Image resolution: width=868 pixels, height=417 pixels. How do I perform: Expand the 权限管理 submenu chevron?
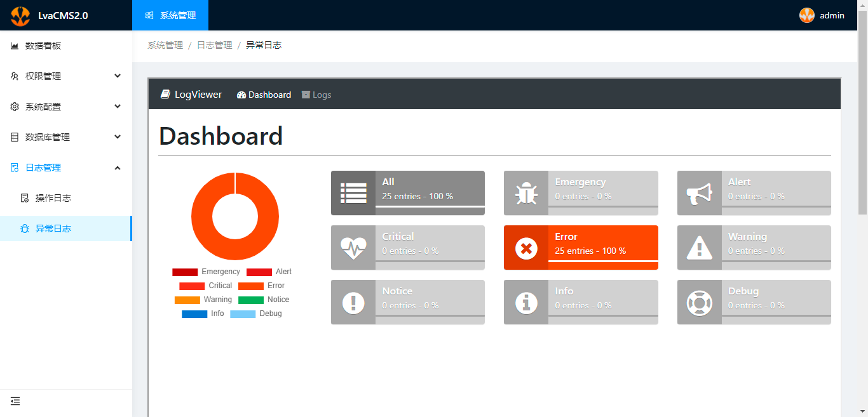(118, 76)
